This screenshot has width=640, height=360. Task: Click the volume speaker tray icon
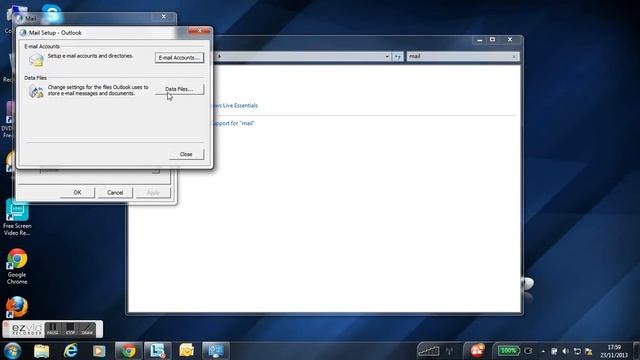(x=565, y=351)
